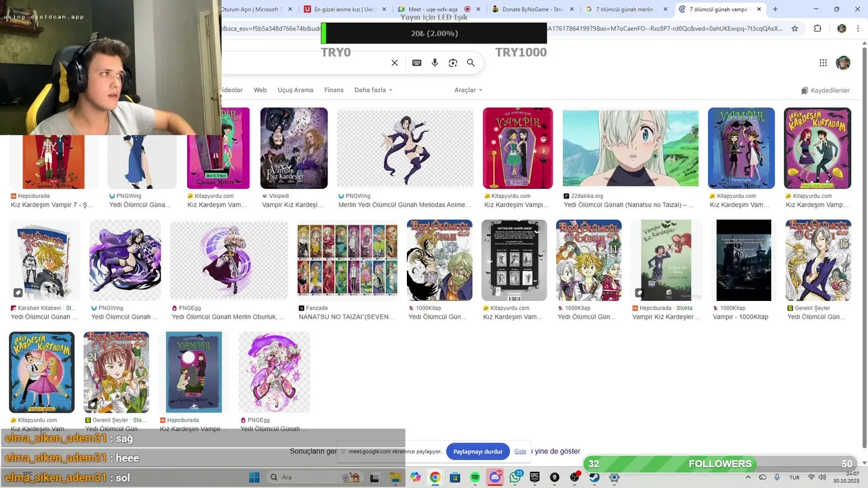Open Copilot from the taskbar
Screen dimensions: 868x488
(x=415, y=477)
